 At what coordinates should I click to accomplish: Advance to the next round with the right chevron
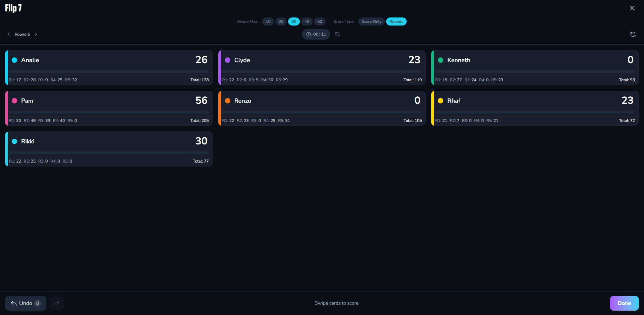pos(36,34)
